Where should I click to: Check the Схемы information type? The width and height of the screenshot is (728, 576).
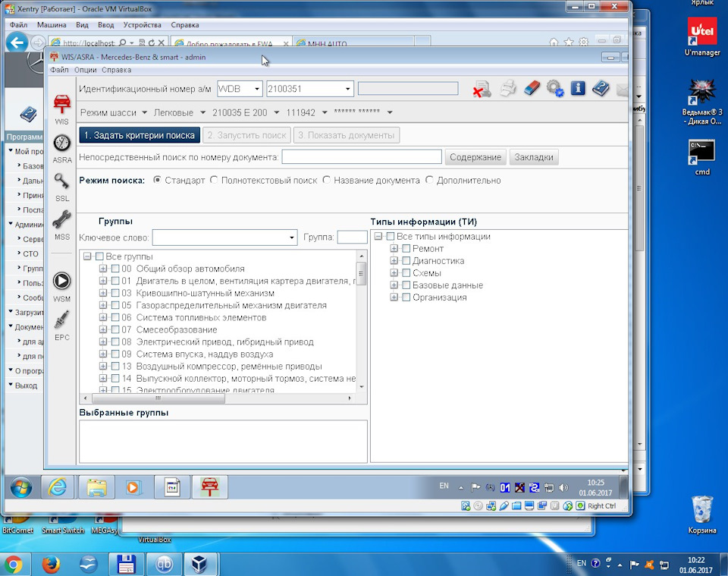pos(406,272)
